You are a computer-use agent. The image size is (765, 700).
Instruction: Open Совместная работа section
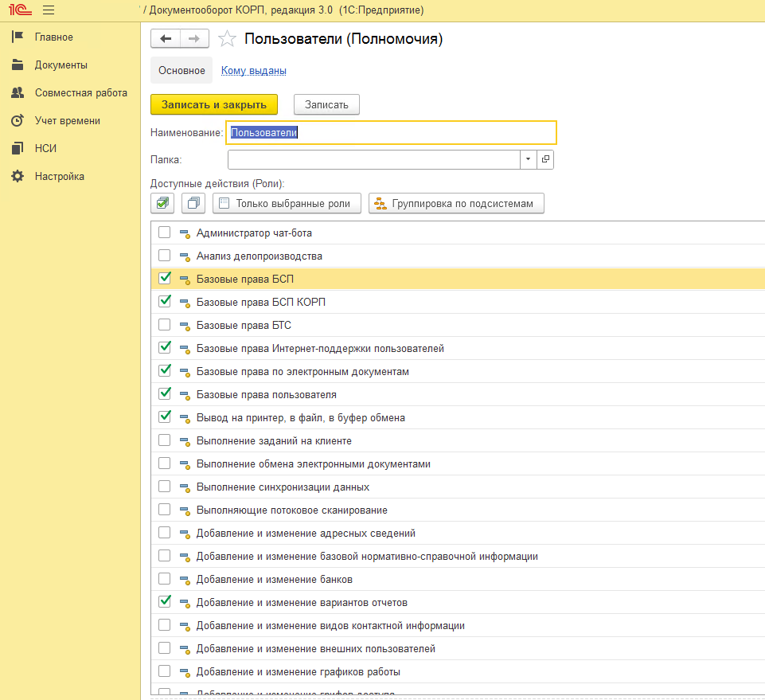point(81,92)
